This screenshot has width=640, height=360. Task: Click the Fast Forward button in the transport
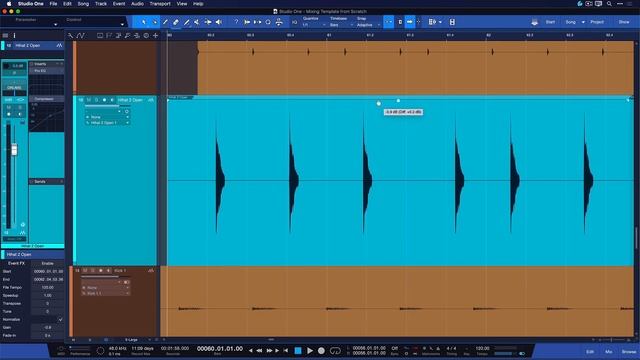(269, 351)
